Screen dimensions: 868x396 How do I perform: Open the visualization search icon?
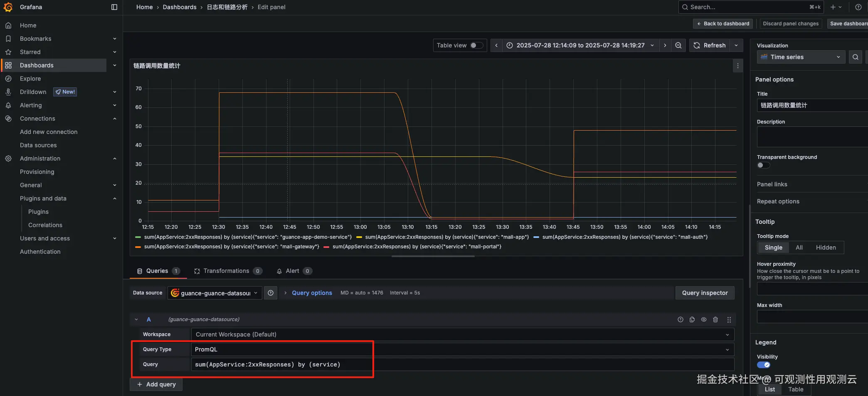click(855, 57)
